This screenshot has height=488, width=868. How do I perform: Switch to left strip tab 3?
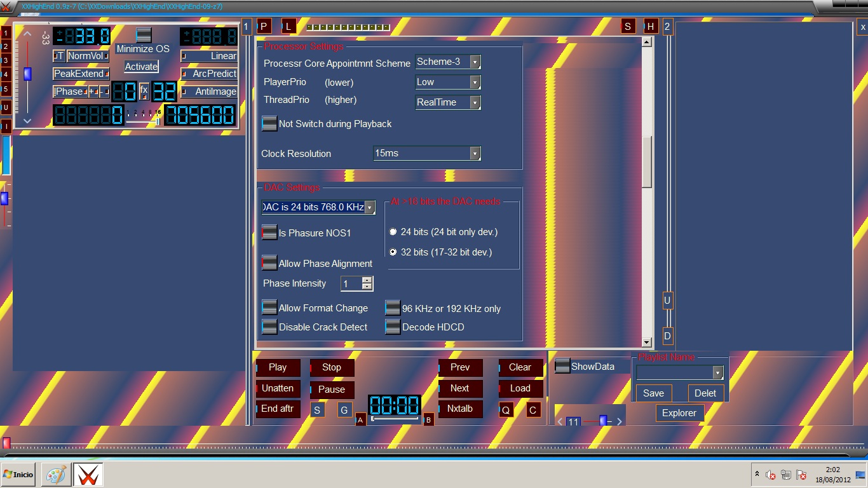(5, 60)
